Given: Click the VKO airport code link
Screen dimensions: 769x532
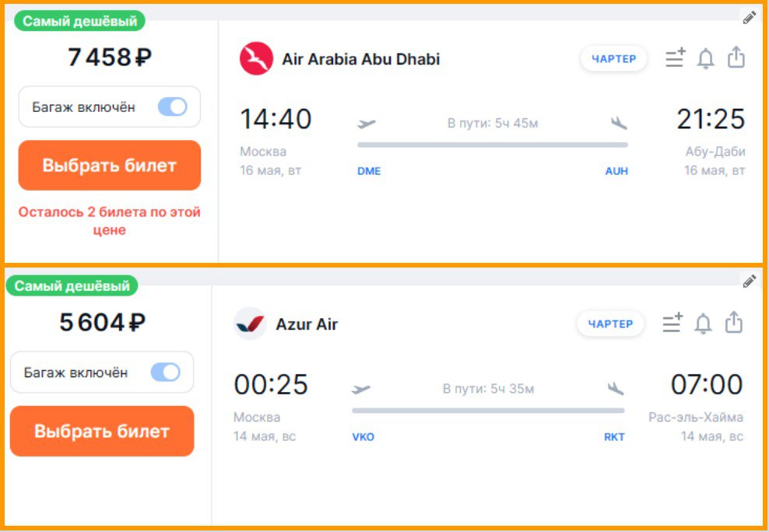Looking at the screenshot, I should [363, 437].
